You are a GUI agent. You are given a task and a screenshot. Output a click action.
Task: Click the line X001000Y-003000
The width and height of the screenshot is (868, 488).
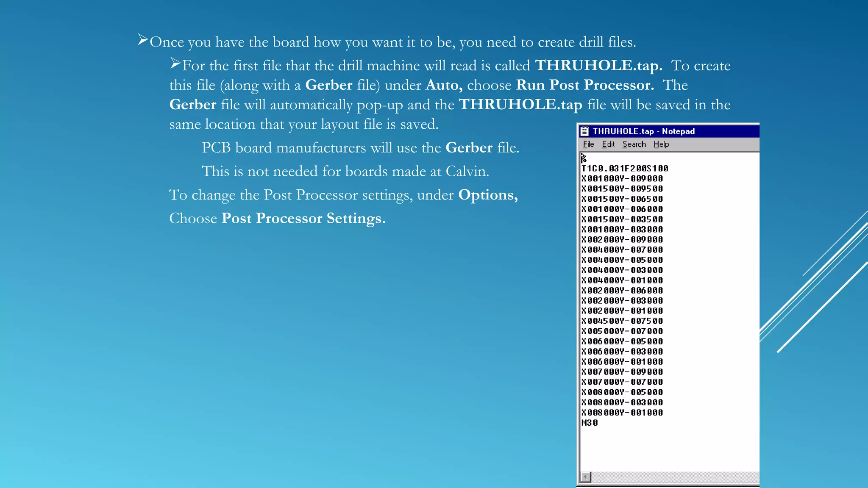pos(622,230)
